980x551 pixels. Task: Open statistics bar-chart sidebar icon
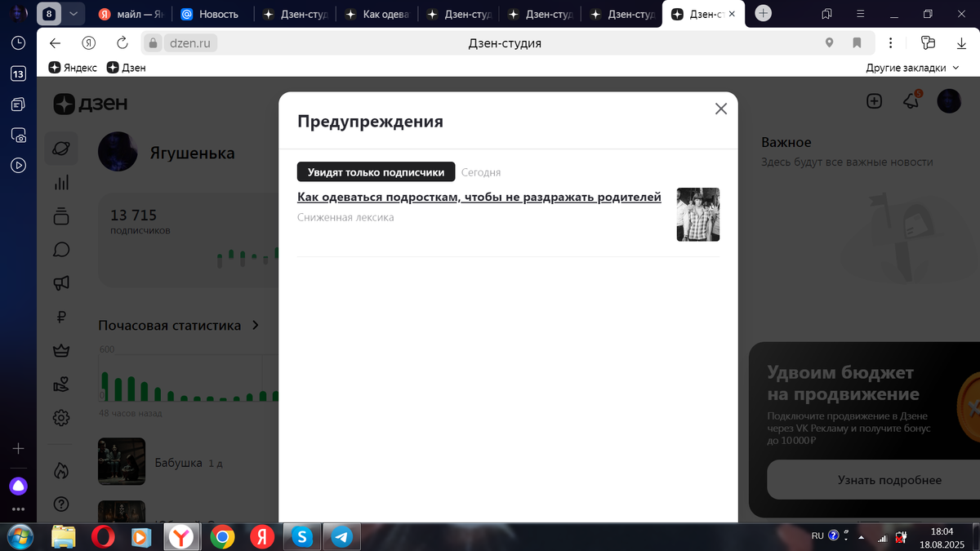(61, 183)
